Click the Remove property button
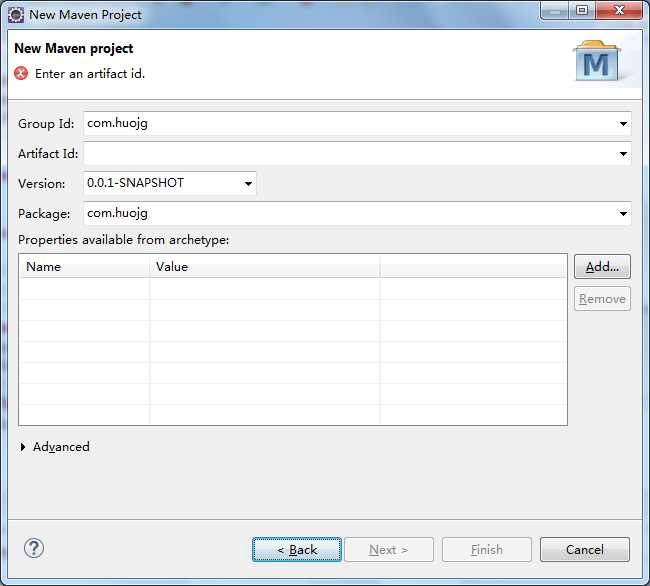Viewport: 650px width, 586px height. click(x=602, y=299)
